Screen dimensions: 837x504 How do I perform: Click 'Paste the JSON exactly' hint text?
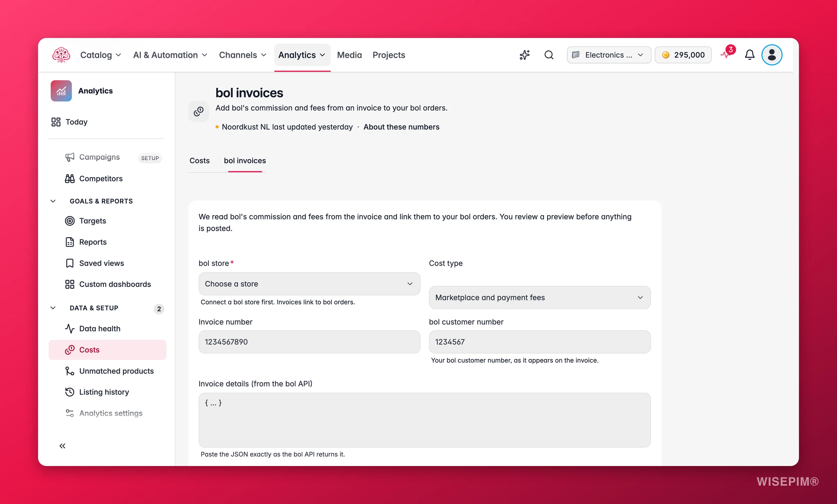(x=273, y=454)
